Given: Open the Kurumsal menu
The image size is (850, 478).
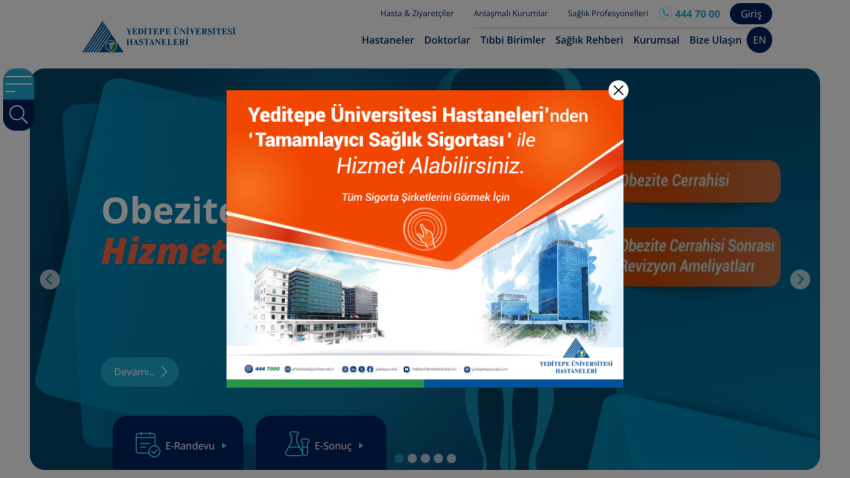Looking at the screenshot, I should click(x=656, y=40).
